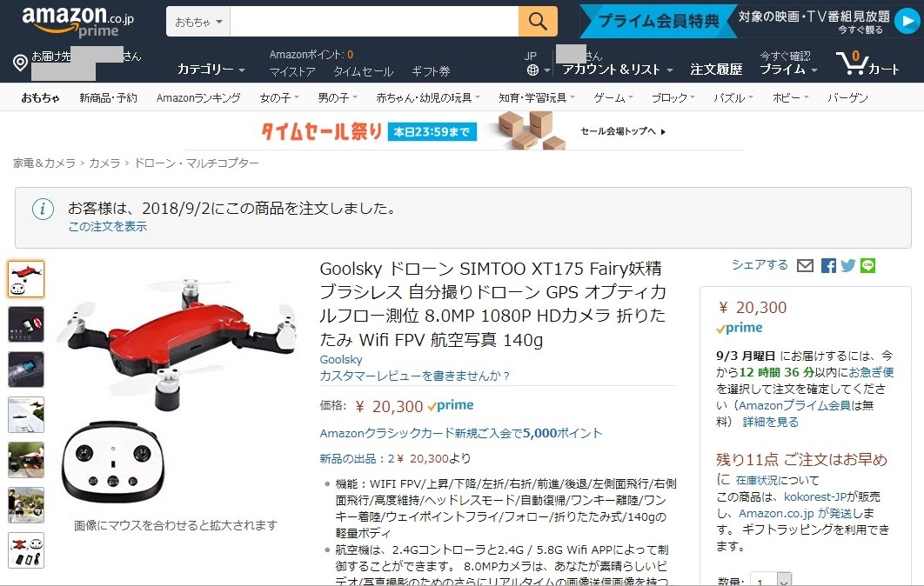This screenshot has width=924, height=586.
Task: Select the second product thumbnail image
Action: click(26, 324)
